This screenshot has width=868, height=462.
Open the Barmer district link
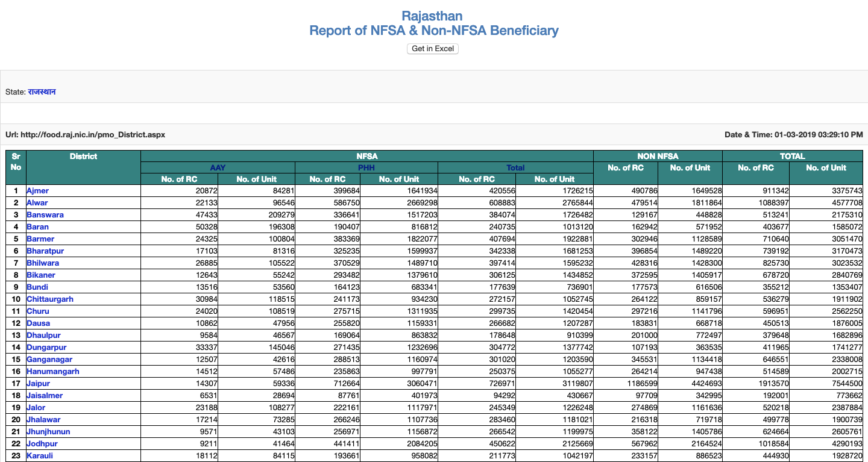40,239
